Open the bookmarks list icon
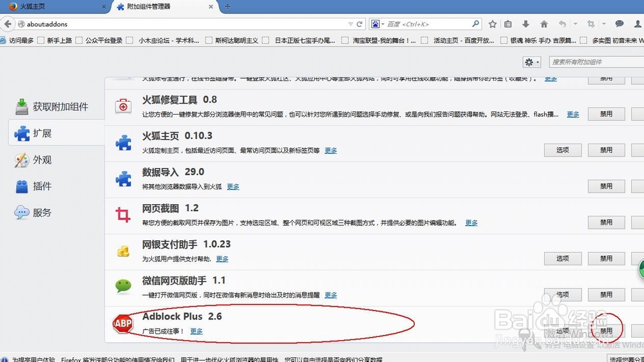Screen dimensions: 644x362 pos(508,24)
